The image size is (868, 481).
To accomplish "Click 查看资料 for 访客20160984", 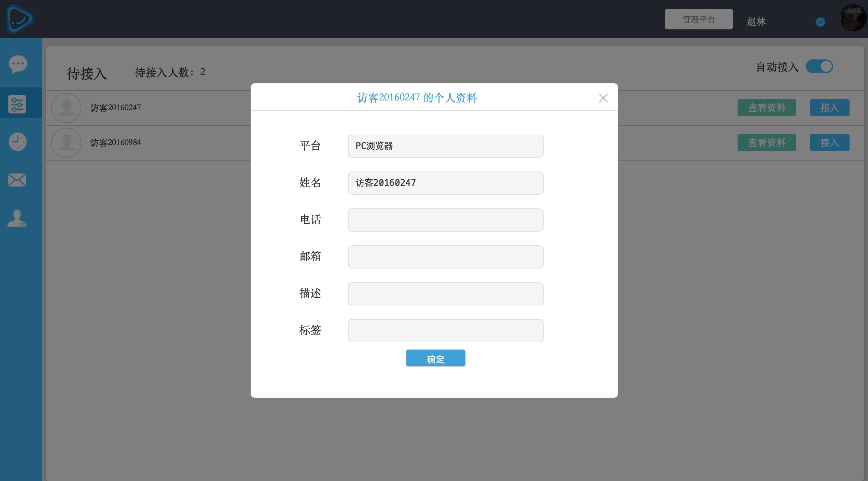I will click(x=767, y=142).
